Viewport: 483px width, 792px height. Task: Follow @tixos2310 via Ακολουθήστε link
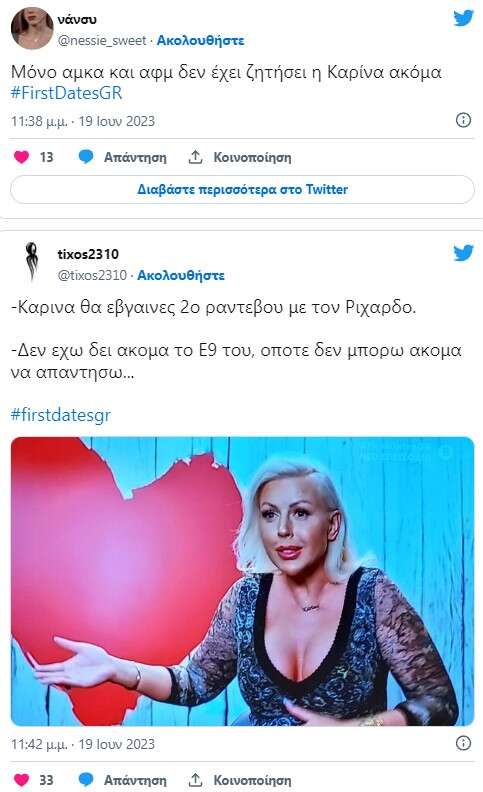click(x=181, y=275)
